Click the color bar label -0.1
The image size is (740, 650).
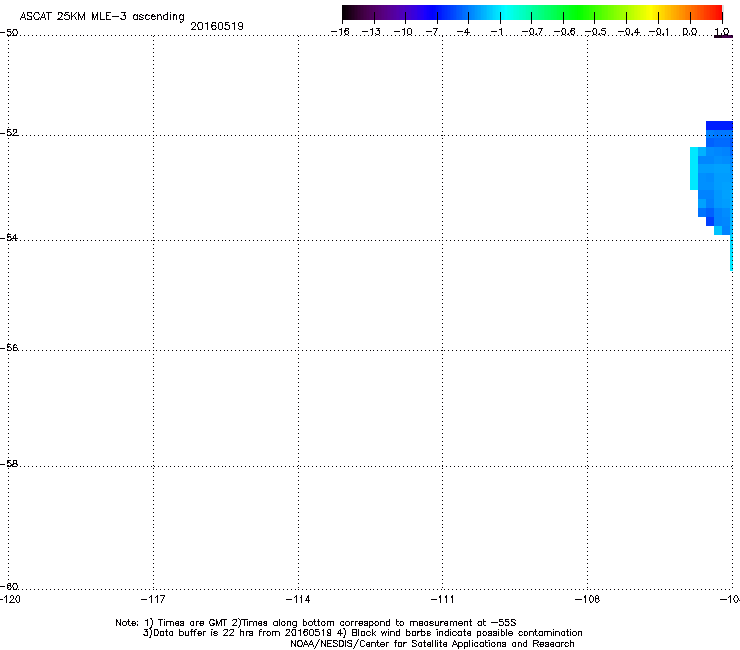click(x=659, y=32)
